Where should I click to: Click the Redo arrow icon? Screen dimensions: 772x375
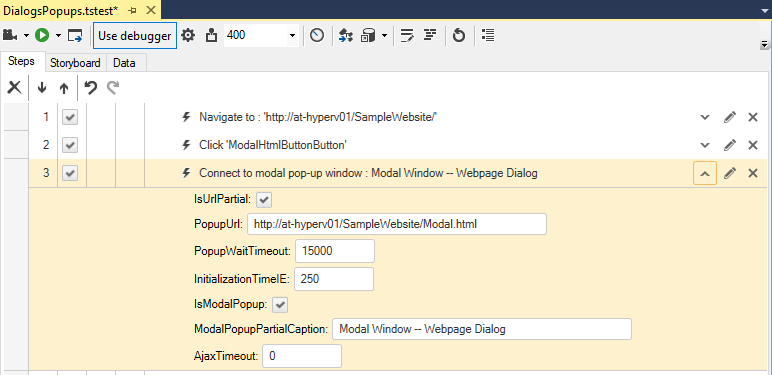(x=113, y=88)
